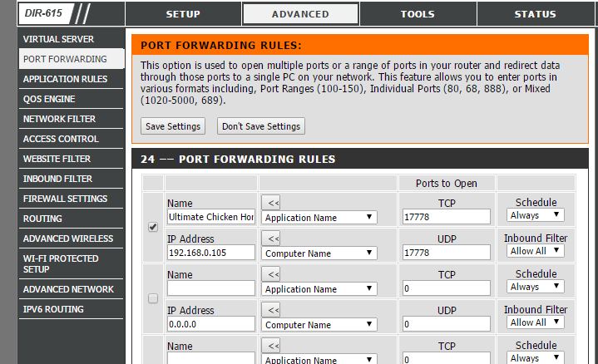Click the empty Name field of second rule
This screenshot has width=598, height=364.
(x=211, y=288)
